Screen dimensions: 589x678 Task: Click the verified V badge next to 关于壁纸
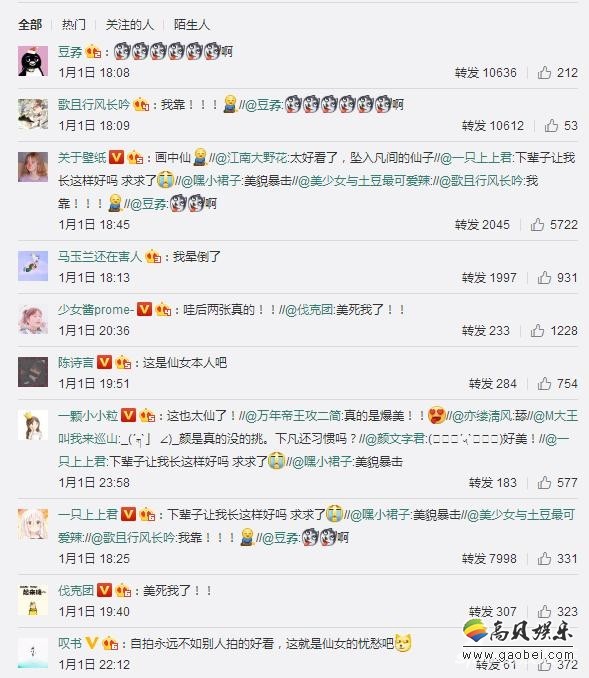coord(116,157)
